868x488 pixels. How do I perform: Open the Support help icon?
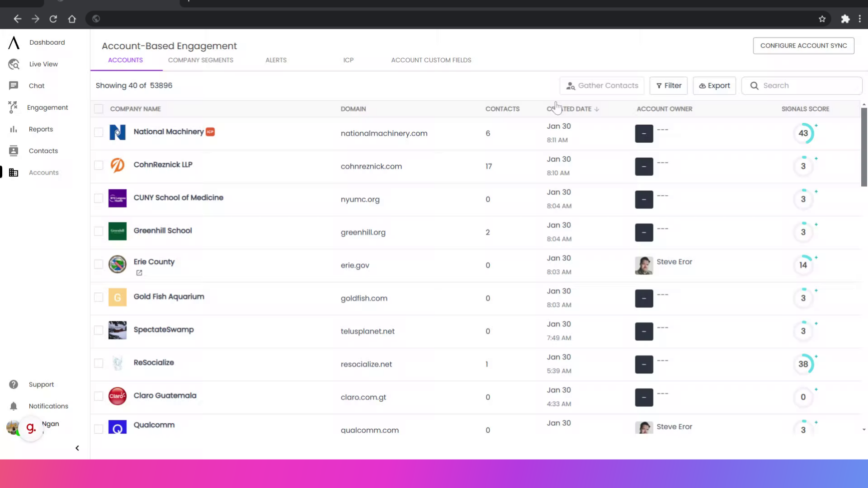tap(14, 384)
